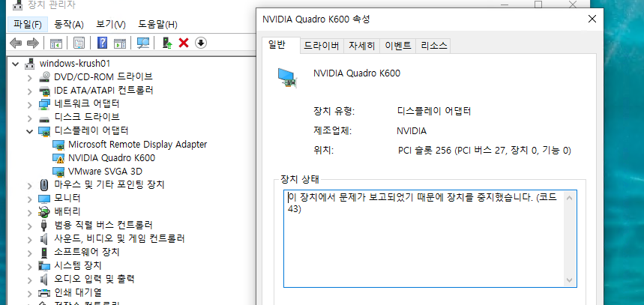Viewport: 644px width, 305px height.
Task: Expand the 오디오 입력 및 출력 node
Action: tap(29, 280)
